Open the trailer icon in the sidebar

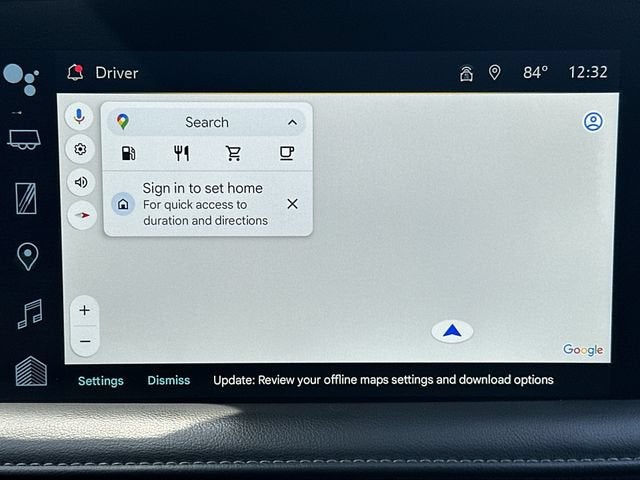coord(24,140)
